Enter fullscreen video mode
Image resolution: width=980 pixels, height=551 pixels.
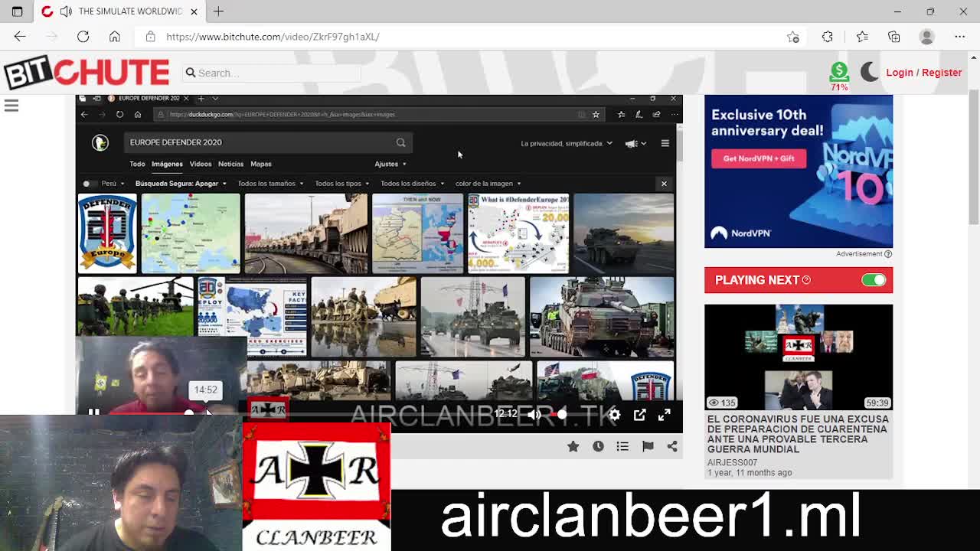(664, 414)
